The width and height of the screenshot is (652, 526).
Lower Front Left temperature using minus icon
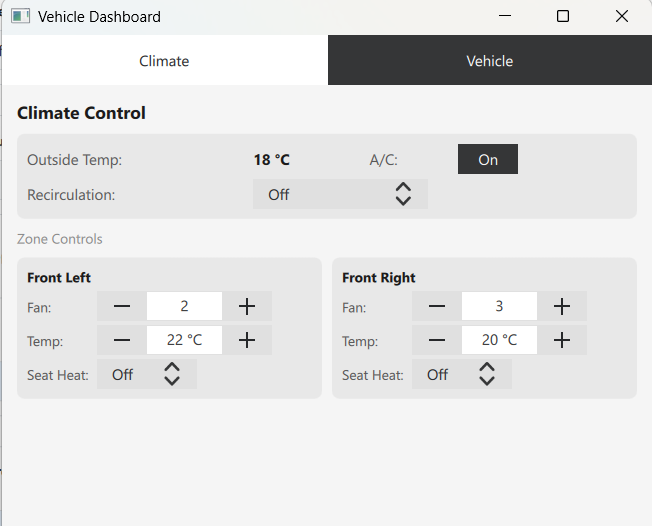click(x=122, y=340)
